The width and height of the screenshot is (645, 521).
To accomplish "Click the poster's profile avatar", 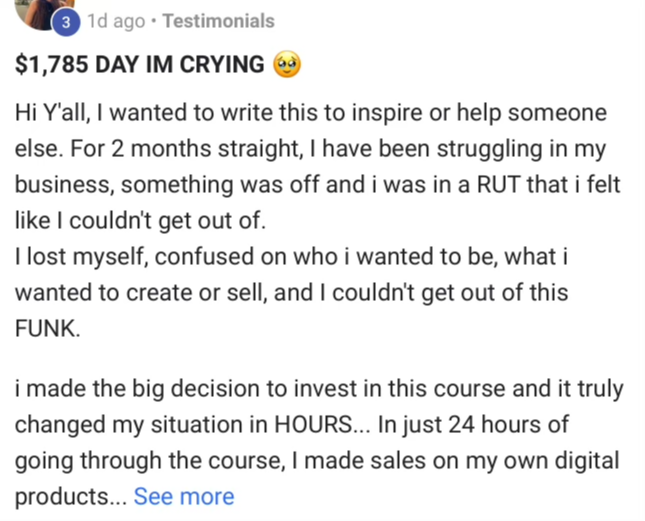I will pyautogui.click(x=38, y=9).
